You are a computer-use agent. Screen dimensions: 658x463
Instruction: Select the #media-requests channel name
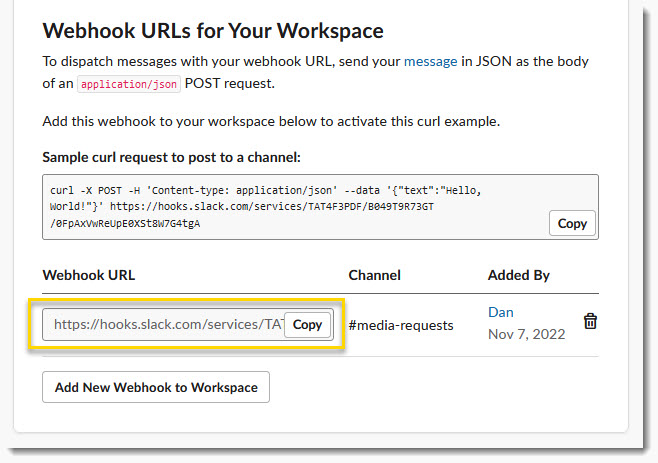tap(401, 325)
